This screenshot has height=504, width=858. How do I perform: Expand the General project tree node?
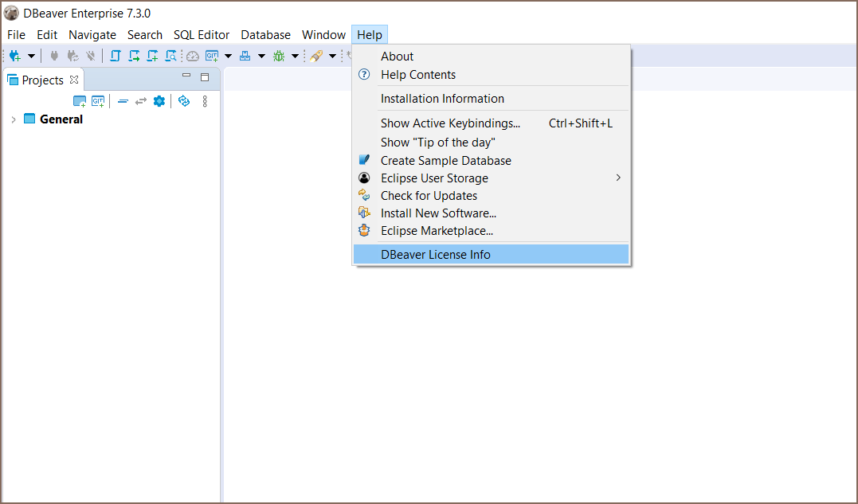coord(14,119)
